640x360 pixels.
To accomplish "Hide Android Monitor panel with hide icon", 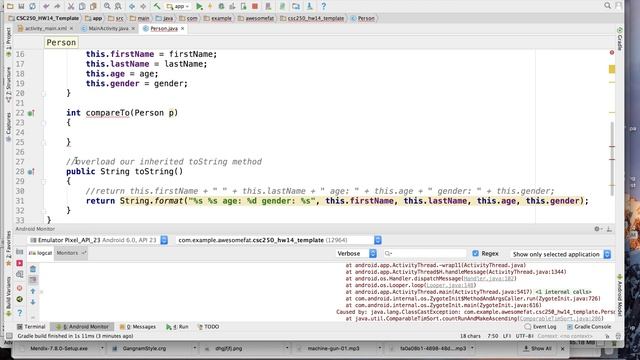I will click(x=609, y=229).
